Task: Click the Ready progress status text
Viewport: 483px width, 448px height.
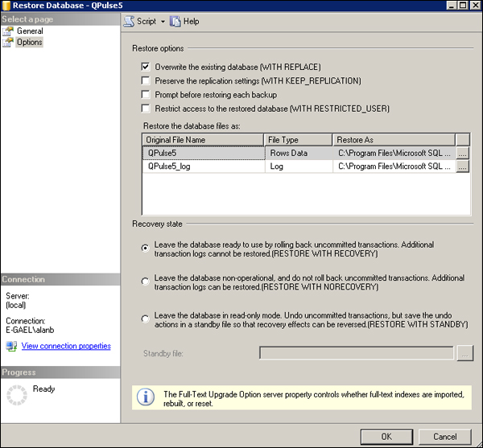Action: point(43,389)
